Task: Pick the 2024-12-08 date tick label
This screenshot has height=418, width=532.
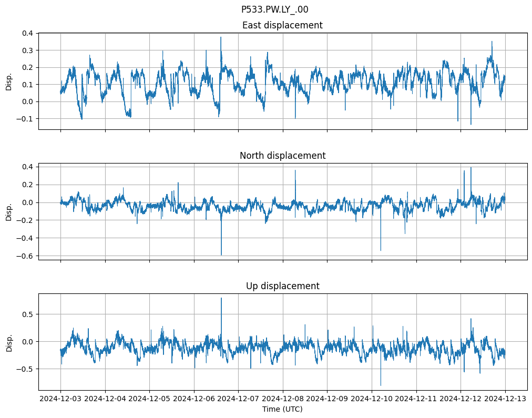Action: pyautogui.click(x=283, y=399)
